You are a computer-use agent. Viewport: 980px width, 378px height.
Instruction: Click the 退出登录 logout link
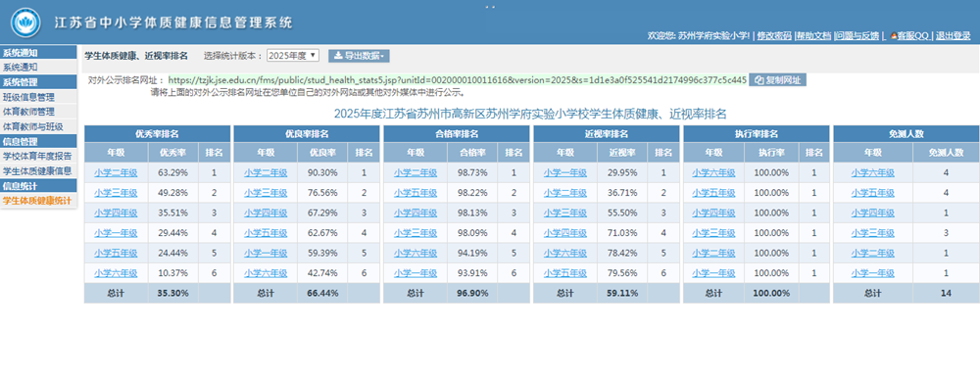pyautogui.click(x=954, y=36)
